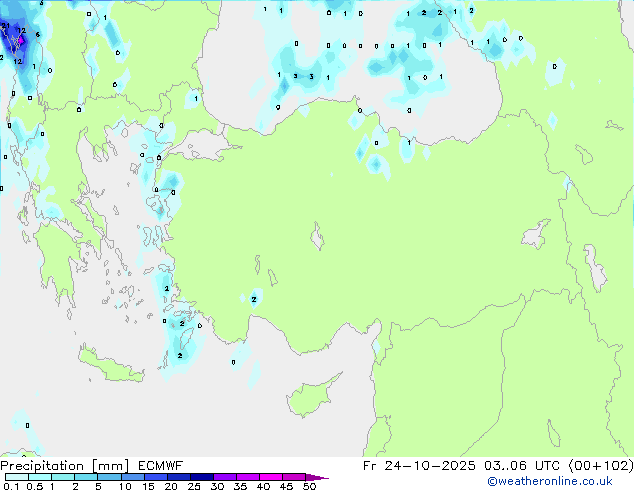Viewport: 634px width, 490px height.
Task: Click the '(00+102)' forecast offset text
Action: click(x=600, y=466)
